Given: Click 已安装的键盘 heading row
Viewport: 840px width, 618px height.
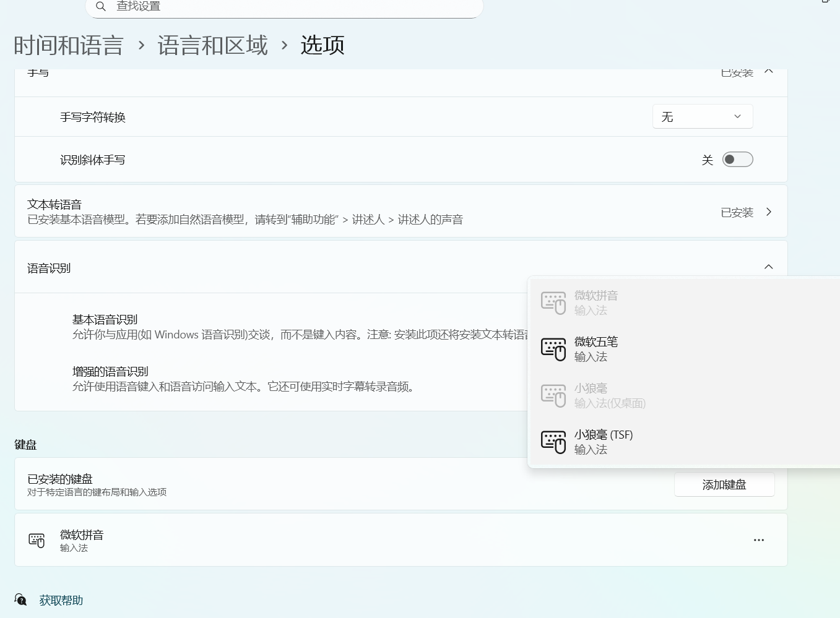Looking at the screenshot, I should coord(401,484).
